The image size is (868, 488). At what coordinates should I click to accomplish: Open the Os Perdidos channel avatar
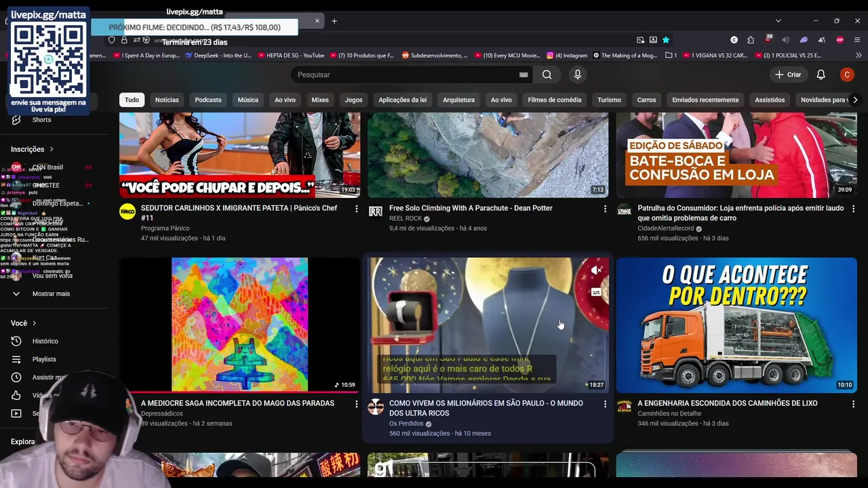(x=376, y=407)
